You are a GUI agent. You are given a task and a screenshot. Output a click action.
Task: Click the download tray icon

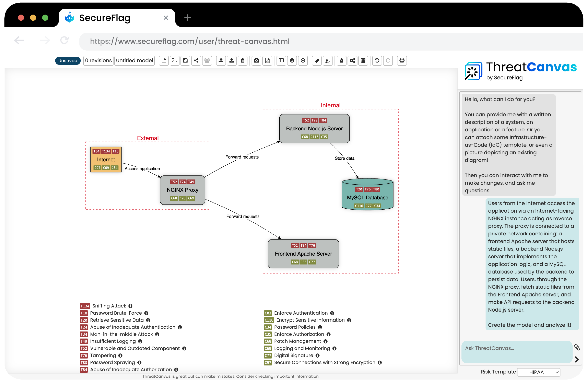[x=221, y=61]
